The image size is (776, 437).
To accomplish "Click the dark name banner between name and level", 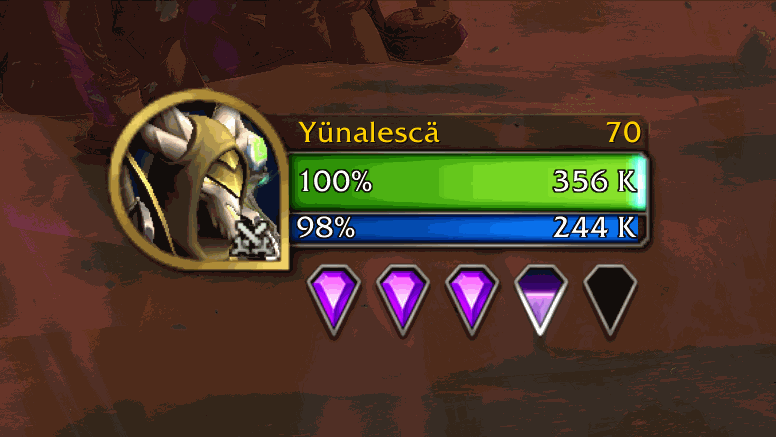I will click(522, 133).
